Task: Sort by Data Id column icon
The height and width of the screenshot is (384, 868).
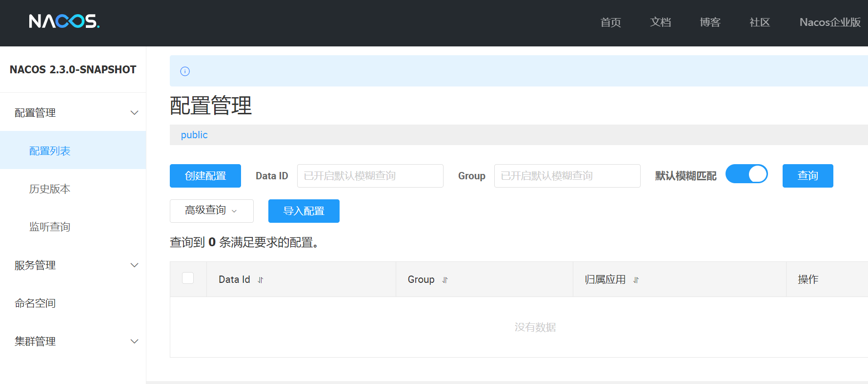Action: [x=261, y=280]
